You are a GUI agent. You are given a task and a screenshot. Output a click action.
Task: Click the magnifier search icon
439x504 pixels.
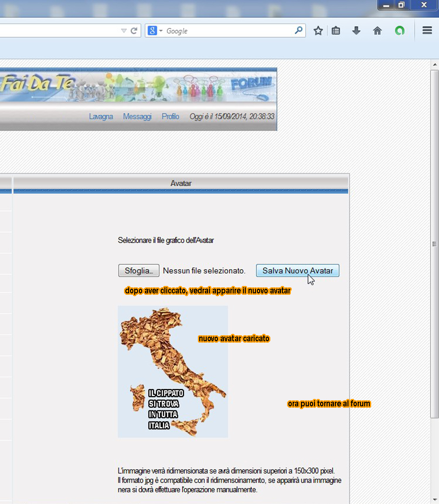click(298, 31)
